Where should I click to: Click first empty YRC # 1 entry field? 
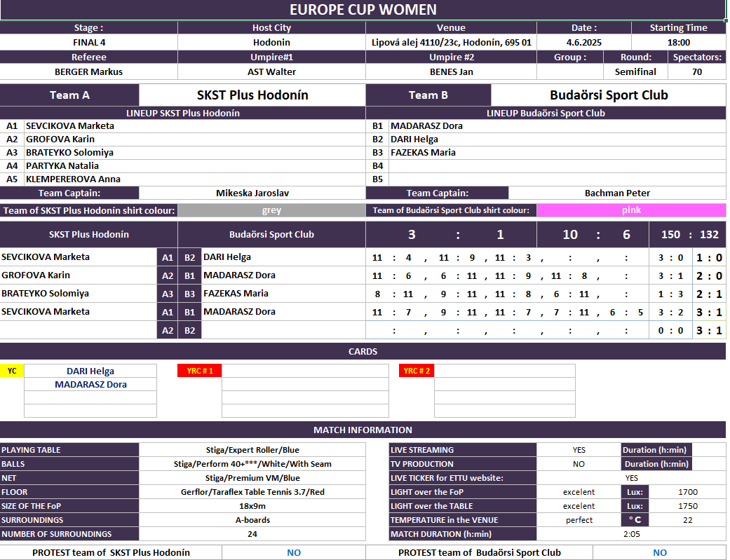click(x=306, y=371)
